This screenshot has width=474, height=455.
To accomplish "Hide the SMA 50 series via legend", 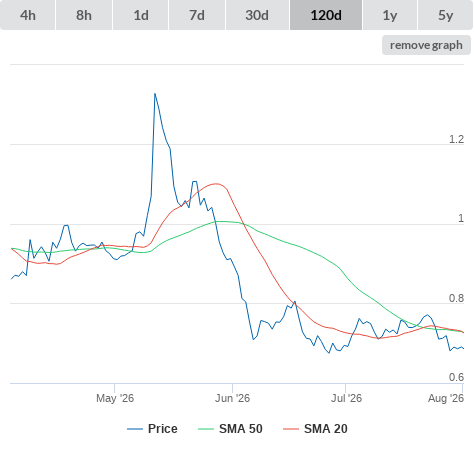I will pyautogui.click(x=241, y=429).
